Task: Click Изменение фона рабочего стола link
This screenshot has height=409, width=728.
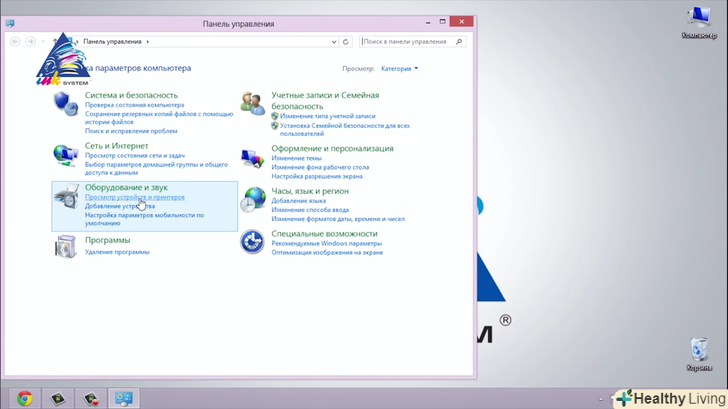Action: pos(320,167)
